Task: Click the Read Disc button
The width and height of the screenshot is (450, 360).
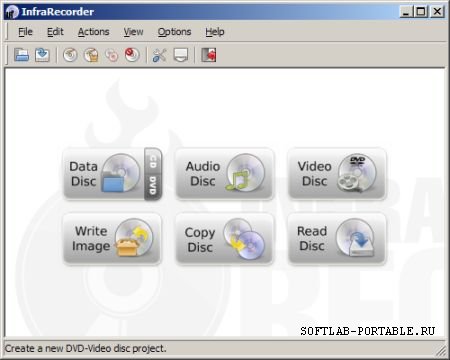Action: pos(337,239)
